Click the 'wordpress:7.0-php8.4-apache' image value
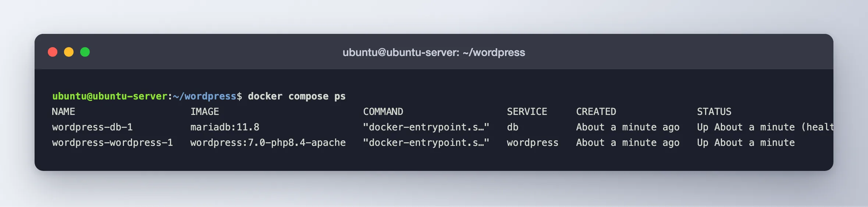868x207 pixels. (x=268, y=143)
